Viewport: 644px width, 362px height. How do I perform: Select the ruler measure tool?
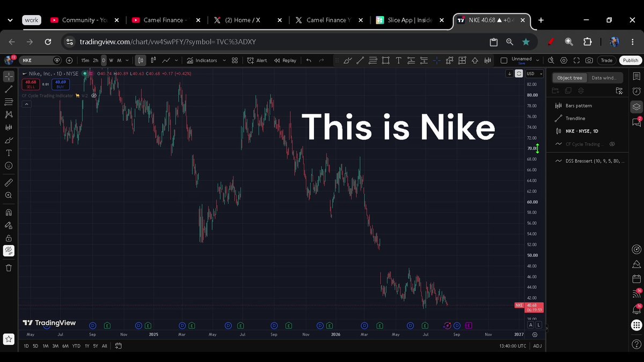9,183
